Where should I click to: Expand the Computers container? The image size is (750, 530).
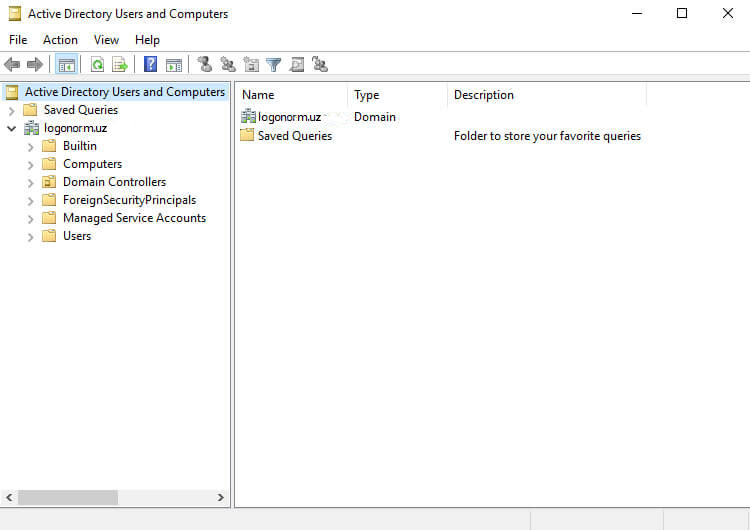pyautogui.click(x=31, y=165)
